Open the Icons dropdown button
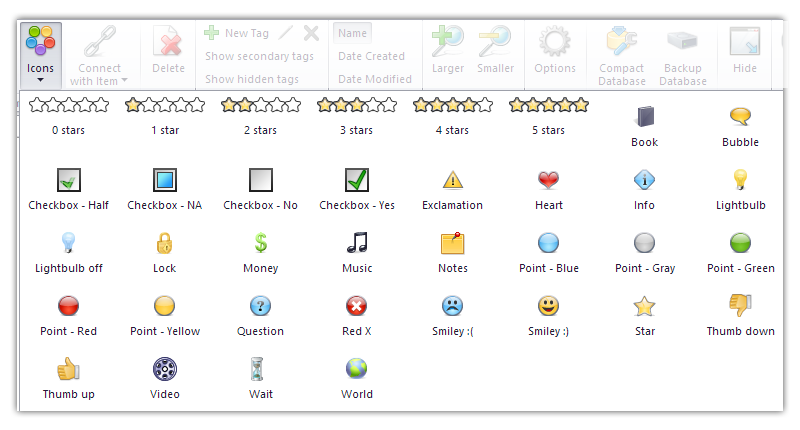 click(x=41, y=55)
